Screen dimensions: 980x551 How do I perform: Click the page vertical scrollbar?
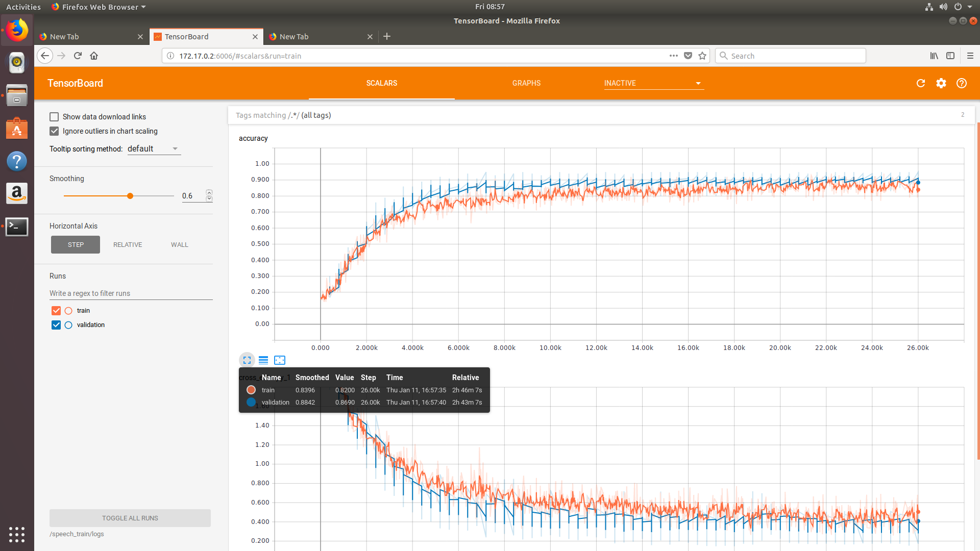[978, 291]
